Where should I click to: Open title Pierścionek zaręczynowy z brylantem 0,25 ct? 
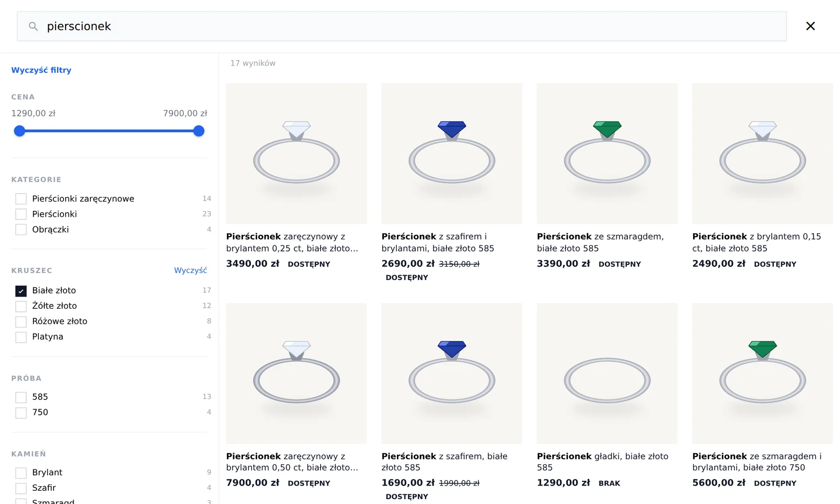click(x=292, y=243)
